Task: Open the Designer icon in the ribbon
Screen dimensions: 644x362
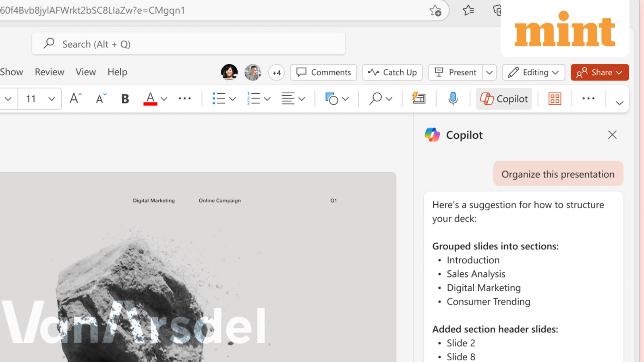Action: [x=419, y=99]
